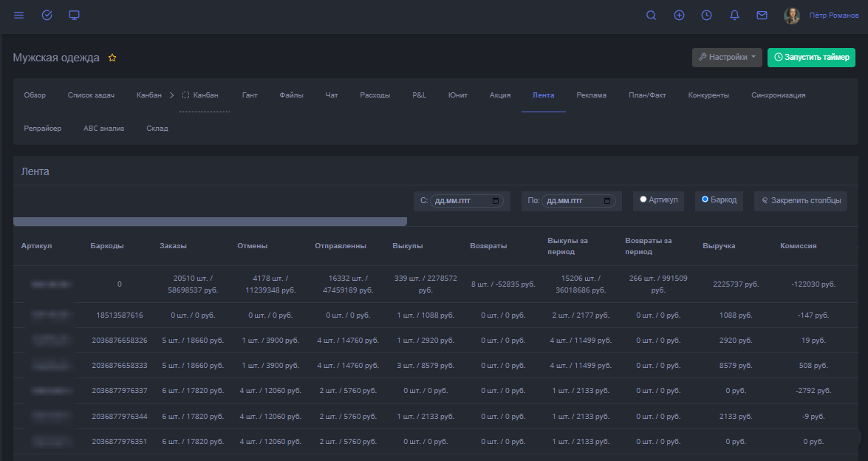
Task: Click the plus circle add icon
Action: 679,16
